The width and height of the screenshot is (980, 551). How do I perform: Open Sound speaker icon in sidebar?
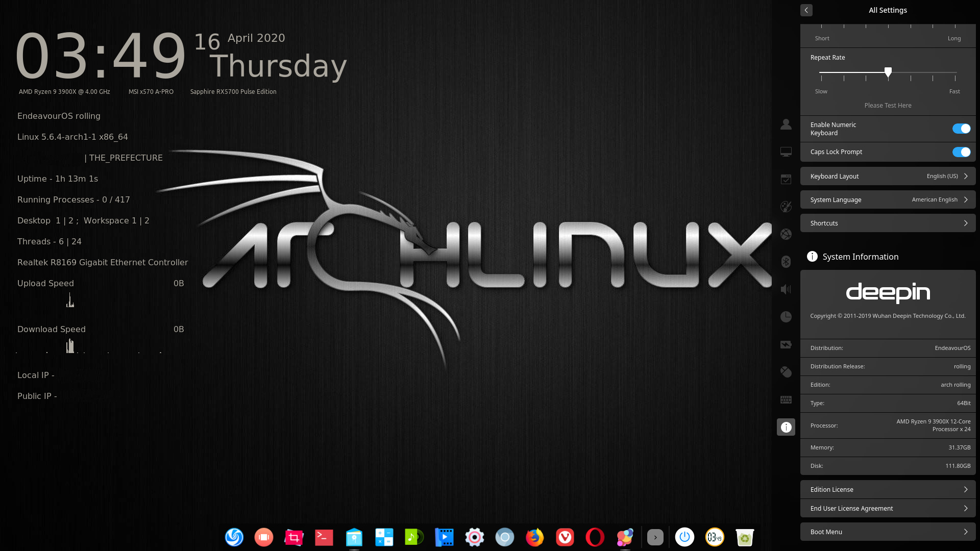786,289
